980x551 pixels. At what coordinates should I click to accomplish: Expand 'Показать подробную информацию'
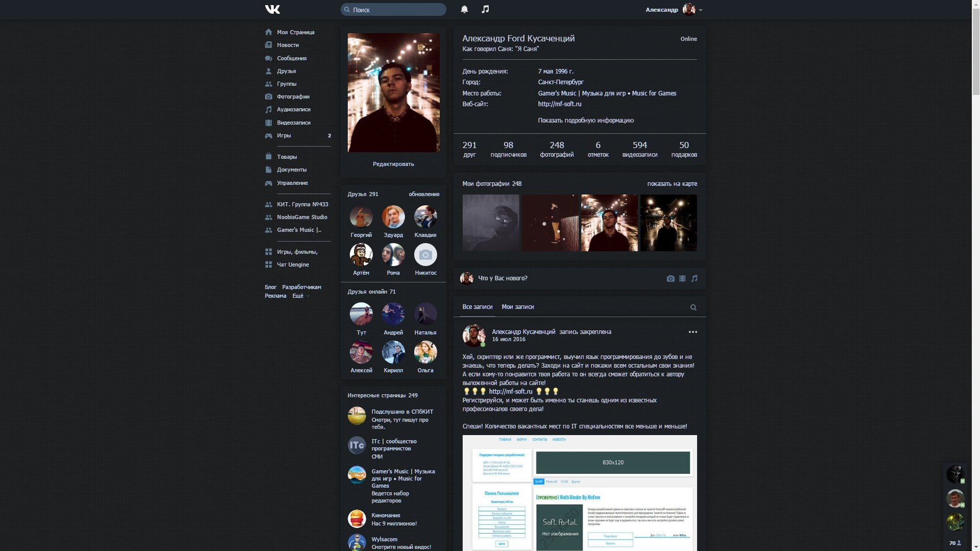pos(585,121)
